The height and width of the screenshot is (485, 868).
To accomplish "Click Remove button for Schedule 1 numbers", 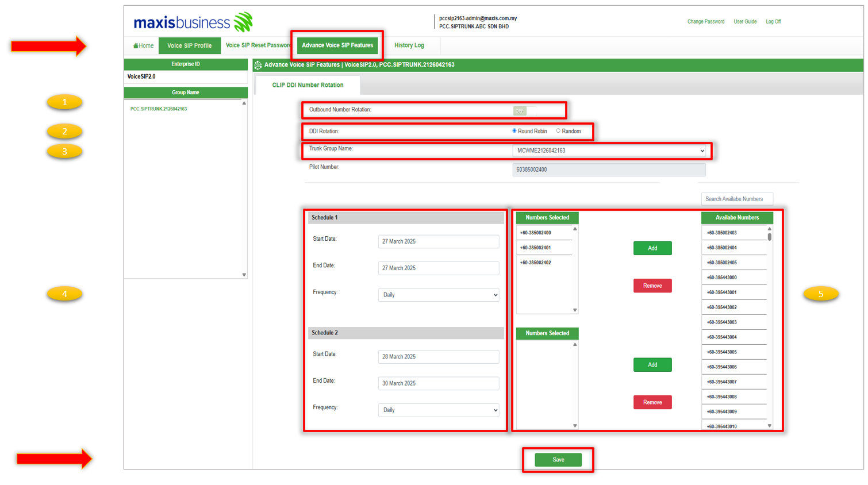I will 652,286.
